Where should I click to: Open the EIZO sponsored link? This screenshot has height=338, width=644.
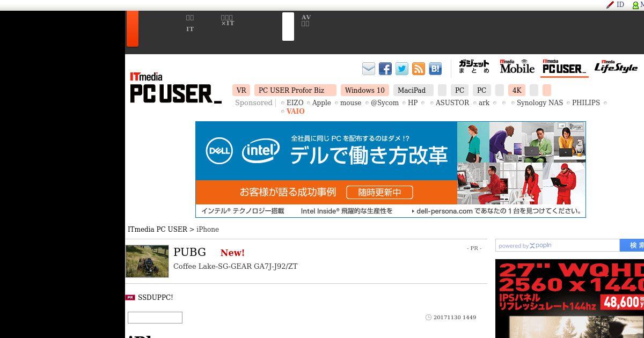(295, 102)
